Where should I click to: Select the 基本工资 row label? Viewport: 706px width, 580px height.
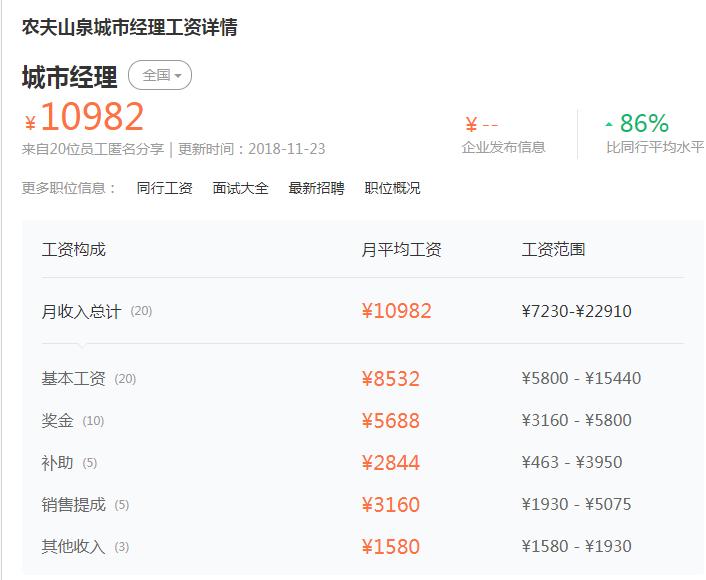click(x=73, y=379)
